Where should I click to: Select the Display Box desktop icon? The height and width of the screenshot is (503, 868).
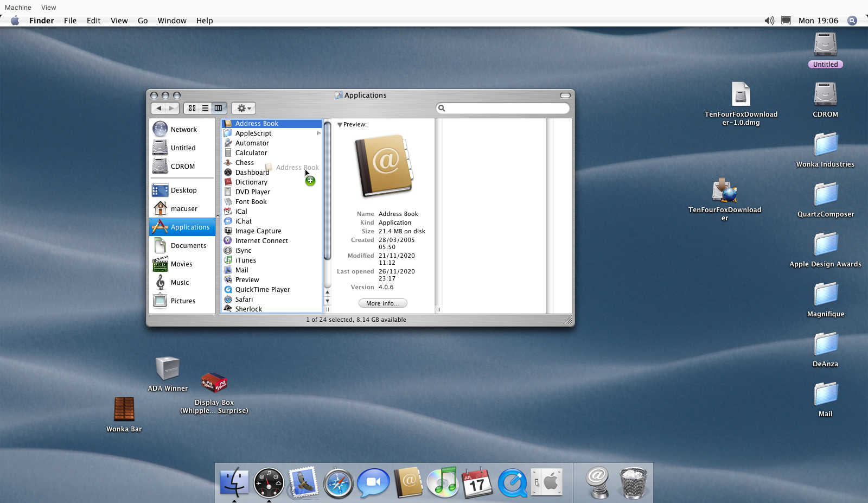click(x=214, y=383)
